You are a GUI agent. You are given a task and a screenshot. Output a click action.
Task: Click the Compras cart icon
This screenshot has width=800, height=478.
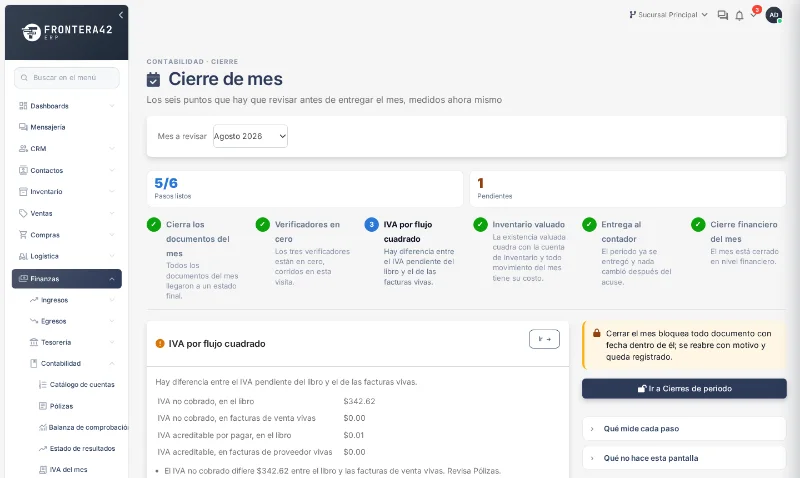23,235
